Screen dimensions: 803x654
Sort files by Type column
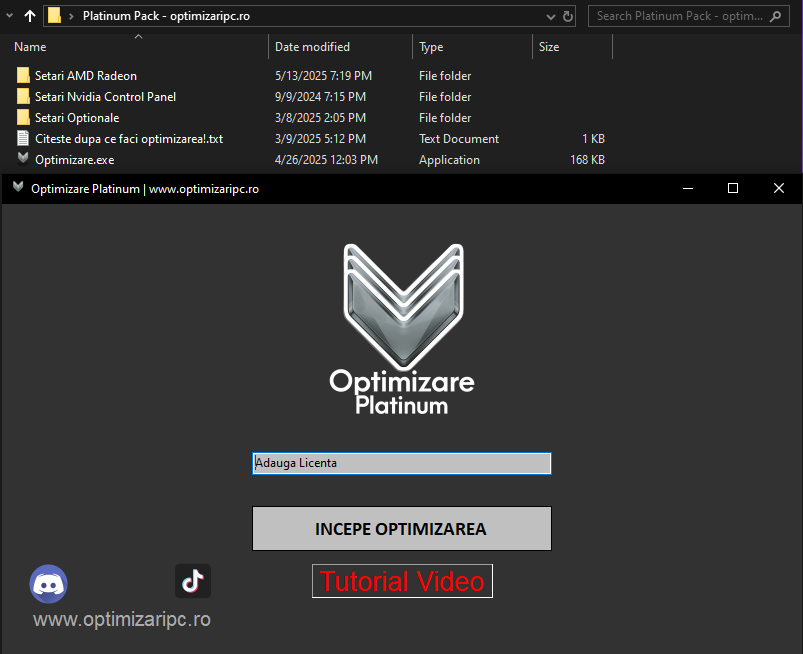point(431,47)
